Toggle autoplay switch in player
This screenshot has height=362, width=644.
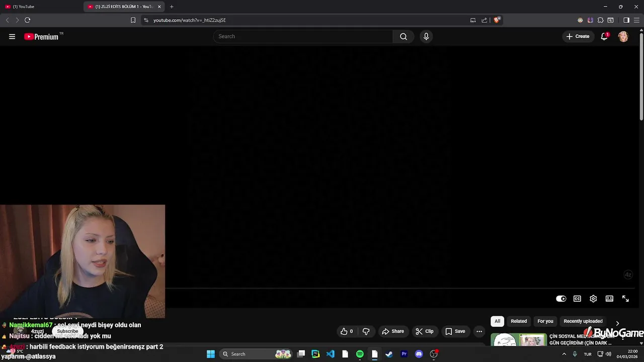click(x=561, y=299)
